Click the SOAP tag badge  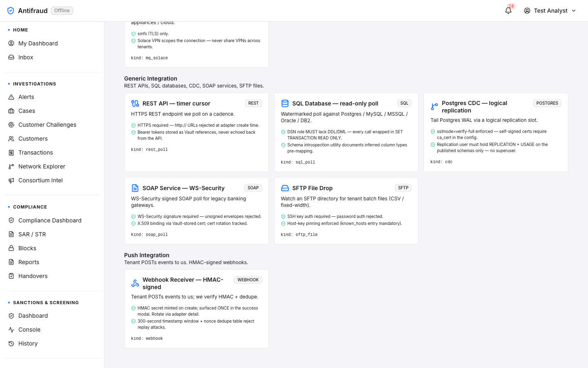(253, 188)
